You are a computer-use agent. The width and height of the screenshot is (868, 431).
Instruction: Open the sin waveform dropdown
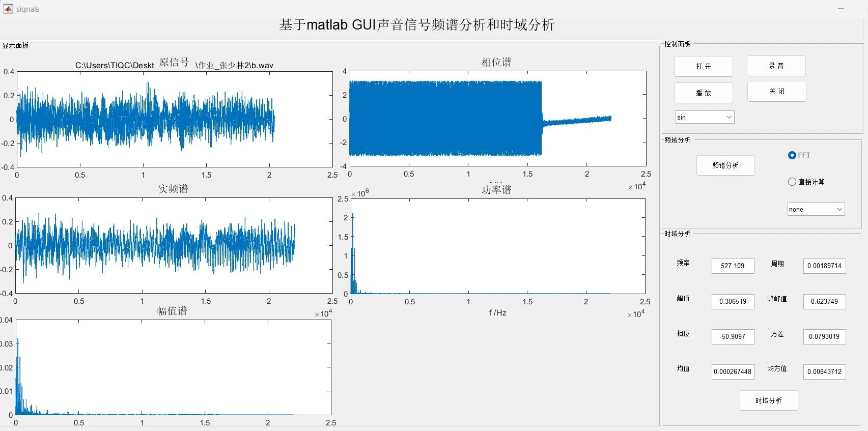[705, 117]
